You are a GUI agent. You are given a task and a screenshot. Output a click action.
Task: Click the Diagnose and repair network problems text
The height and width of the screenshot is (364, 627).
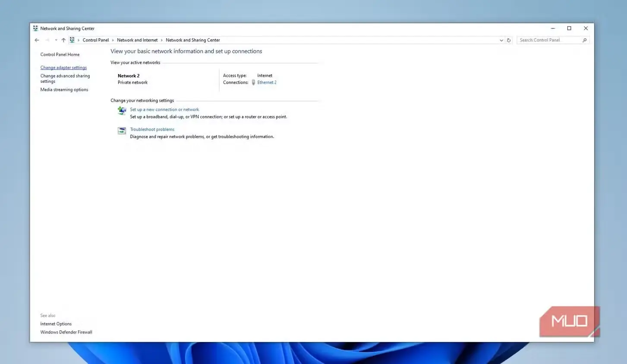202,137
